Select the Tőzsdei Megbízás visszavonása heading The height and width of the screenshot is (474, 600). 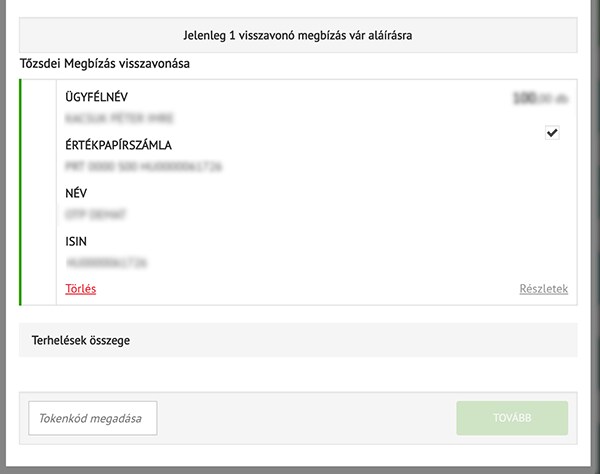pos(105,64)
